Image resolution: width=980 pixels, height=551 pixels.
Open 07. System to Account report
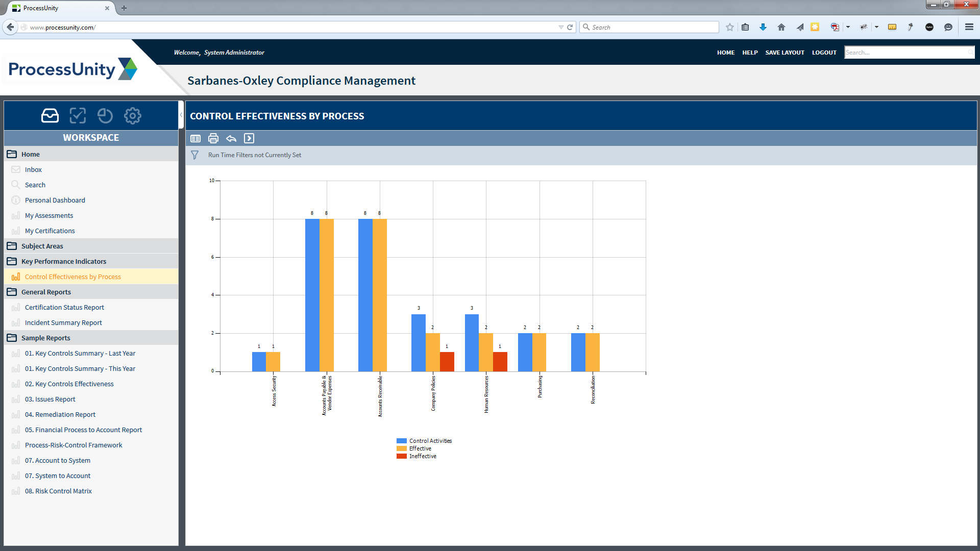[x=58, y=475]
